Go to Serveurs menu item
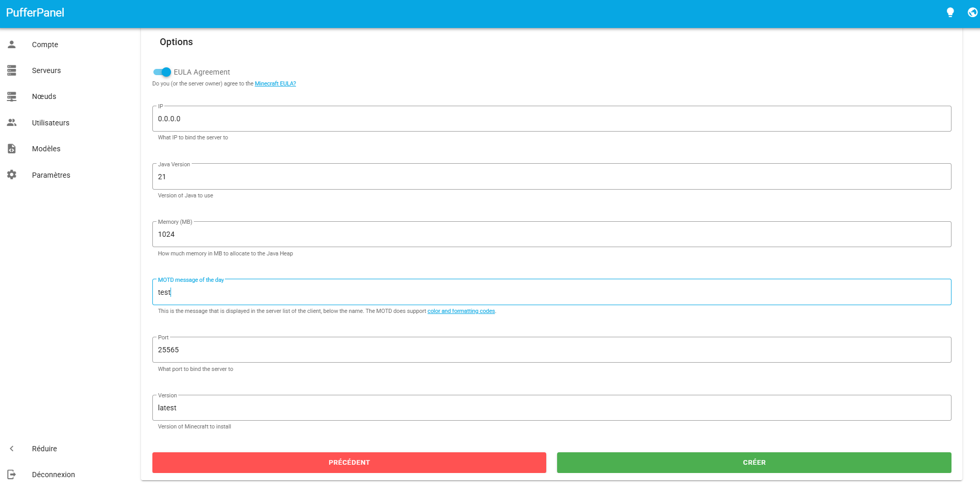 46,70
